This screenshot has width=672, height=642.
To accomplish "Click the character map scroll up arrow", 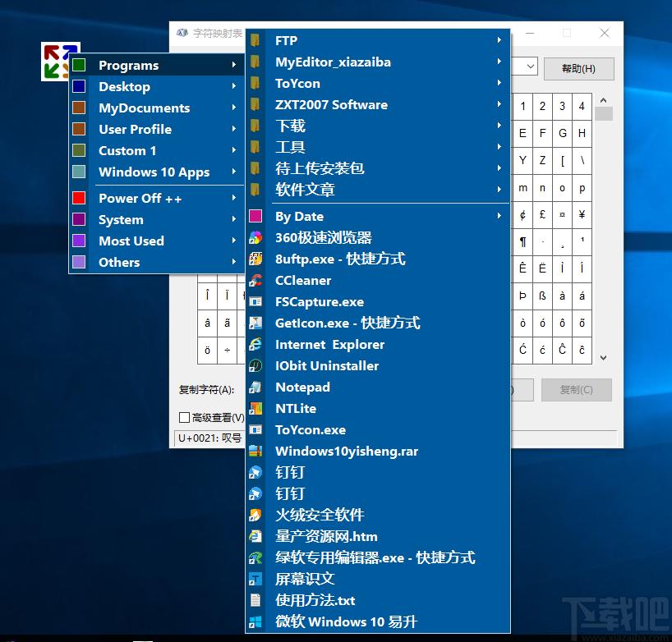I will coord(604,100).
